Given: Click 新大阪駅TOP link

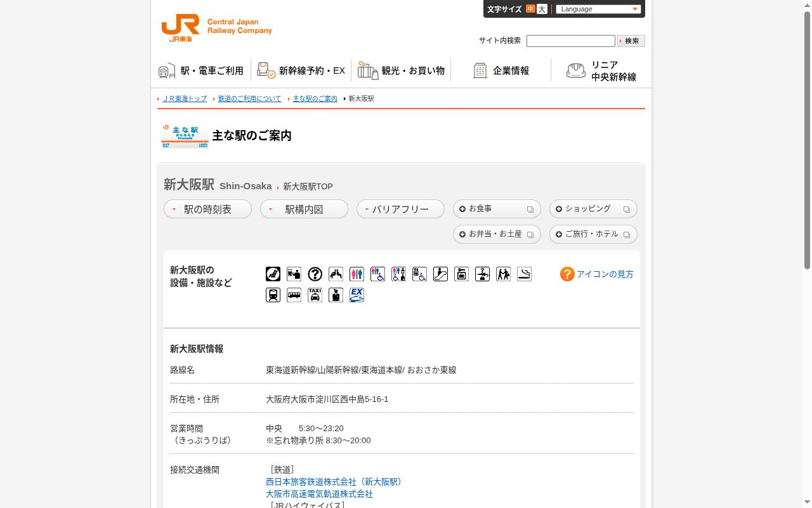Looking at the screenshot, I should click(308, 187).
